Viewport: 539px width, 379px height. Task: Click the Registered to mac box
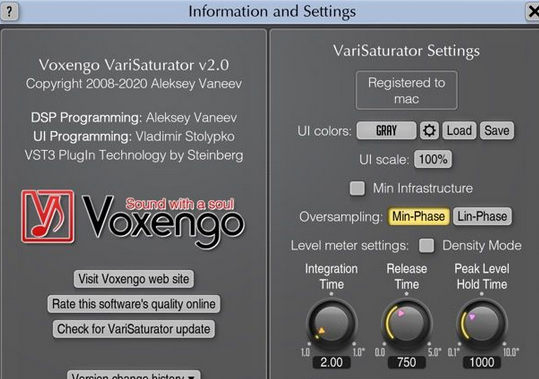click(x=407, y=90)
